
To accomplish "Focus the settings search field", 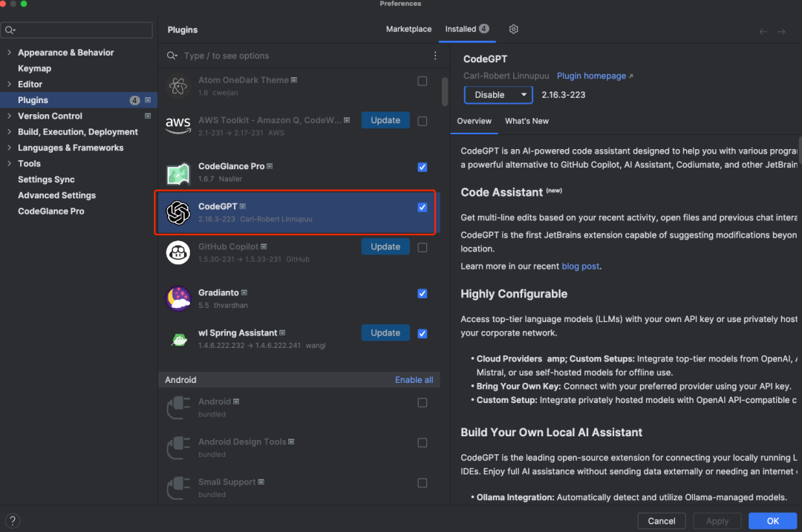I will tap(76, 30).
